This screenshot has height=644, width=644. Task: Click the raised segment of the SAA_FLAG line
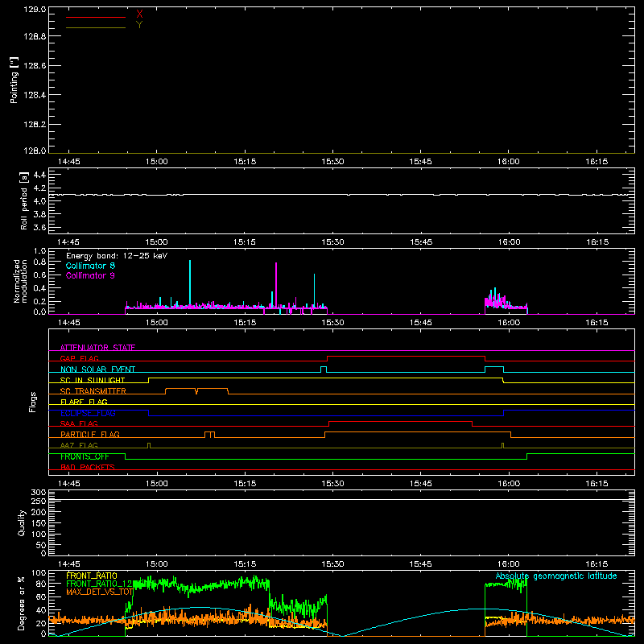tap(400, 421)
